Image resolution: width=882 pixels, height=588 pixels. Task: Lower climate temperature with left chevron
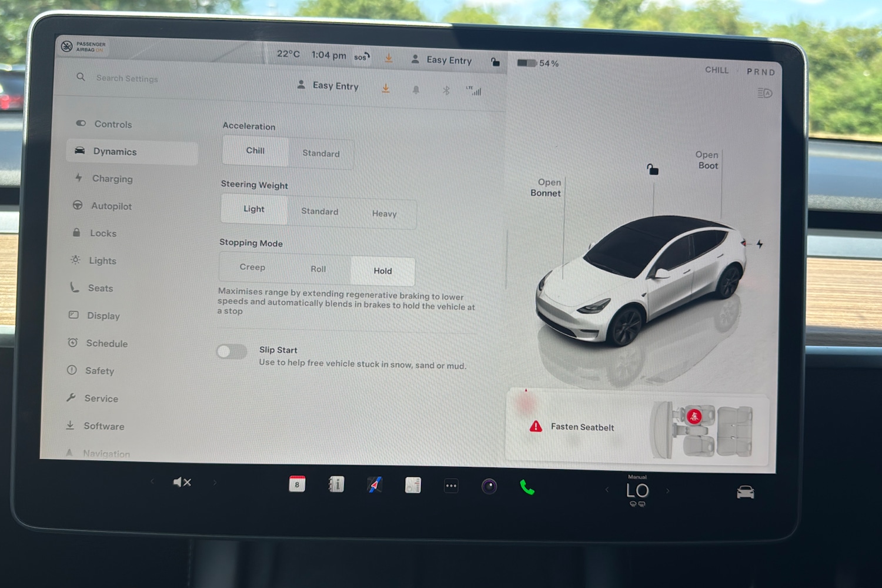(607, 489)
